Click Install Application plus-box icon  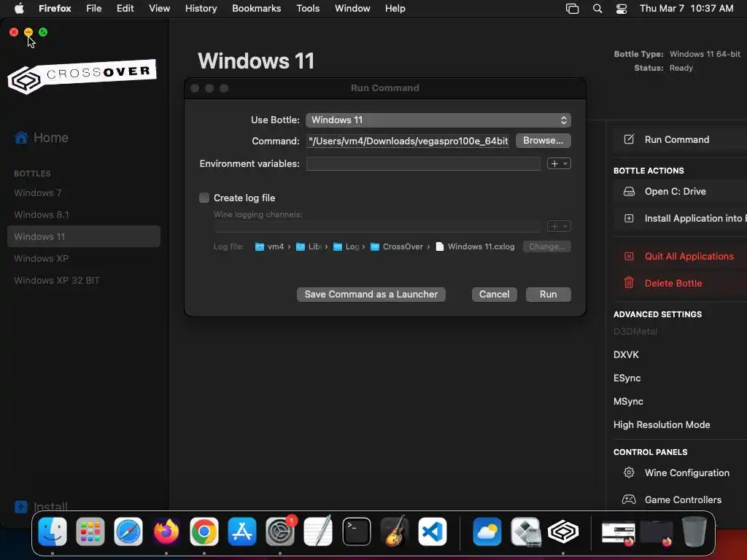click(x=629, y=219)
